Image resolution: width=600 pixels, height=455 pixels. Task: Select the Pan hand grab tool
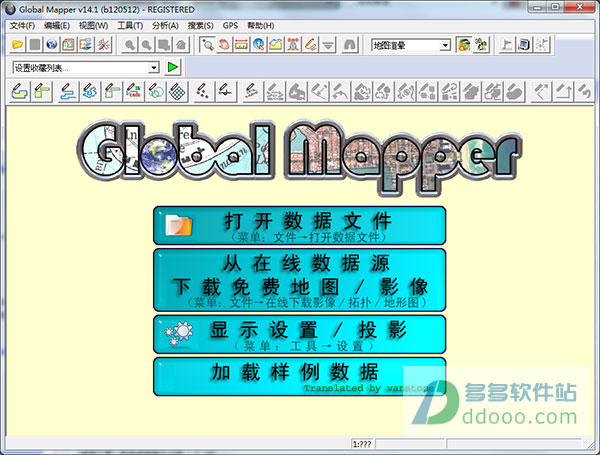click(x=225, y=45)
